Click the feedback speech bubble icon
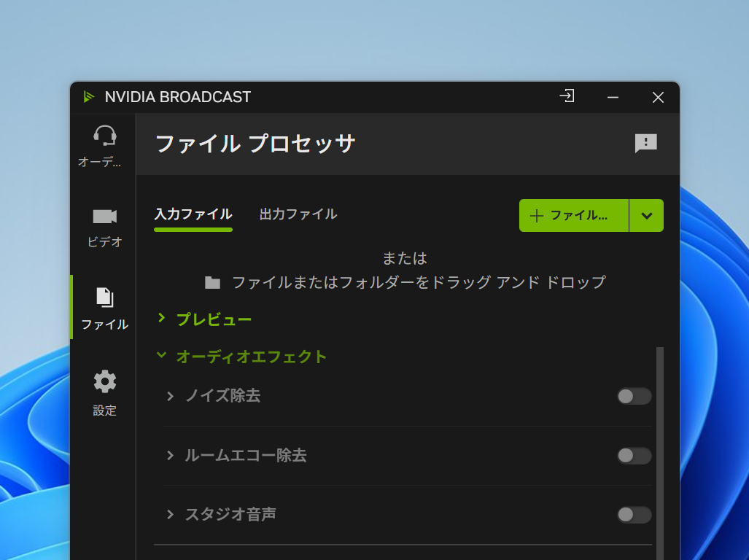 click(646, 143)
